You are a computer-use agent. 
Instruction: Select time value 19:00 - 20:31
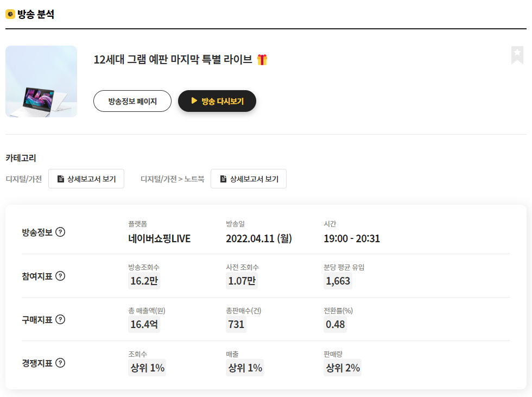click(x=352, y=238)
